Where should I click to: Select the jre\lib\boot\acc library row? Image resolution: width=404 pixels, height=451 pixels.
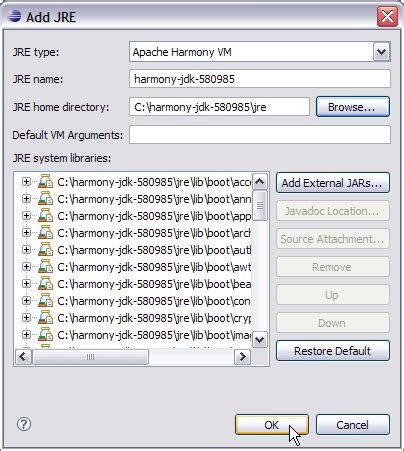[x=154, y=182]
